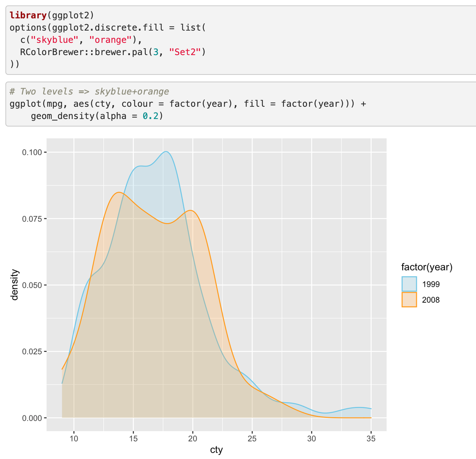Click the RColorBrewer::brewer.pal code line
This screenshot has width=476, height=459.
[x=113, y=52]
